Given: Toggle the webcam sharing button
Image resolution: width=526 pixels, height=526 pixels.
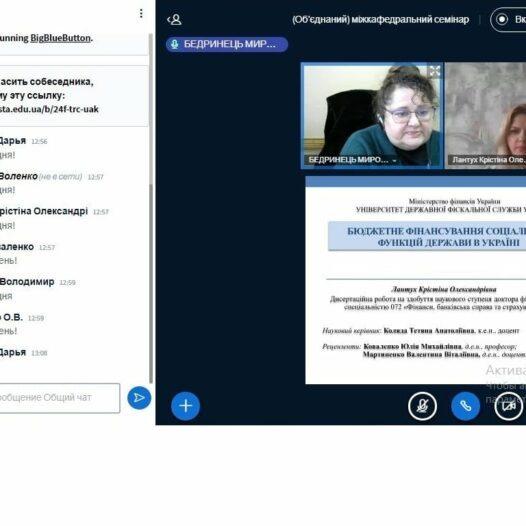Looking at the screenshot, I should [509, 406].
